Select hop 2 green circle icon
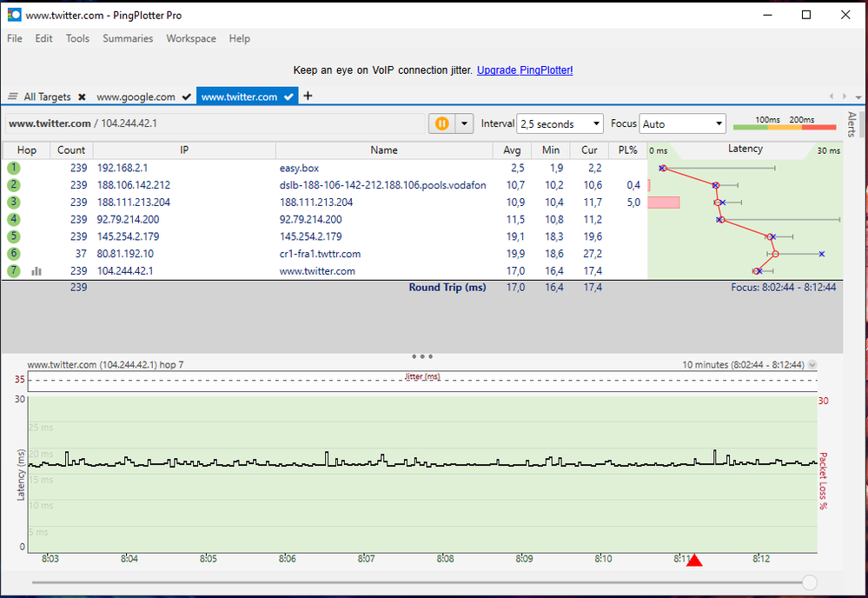 [x=14, y=185]
